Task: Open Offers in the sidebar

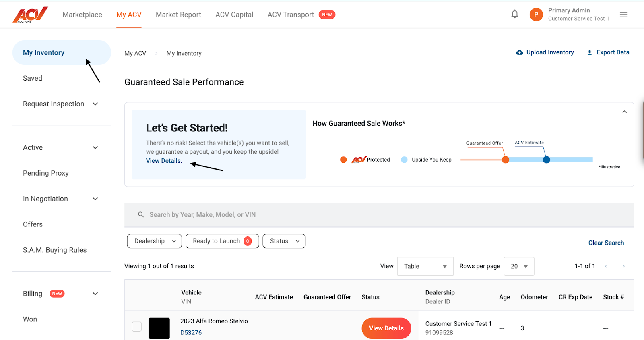Action: [x=33, y=224]
